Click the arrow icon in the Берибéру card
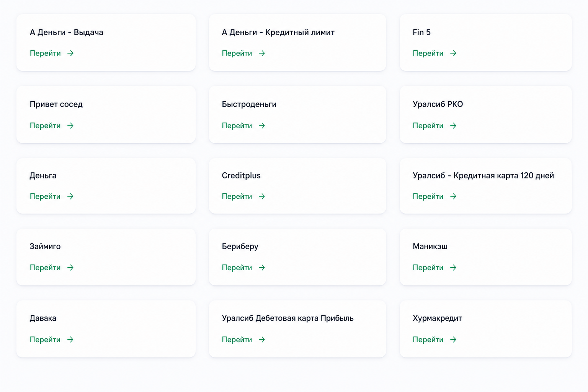Image resolution: width=588 pixels, height=392 pixels. coord(262,268)
